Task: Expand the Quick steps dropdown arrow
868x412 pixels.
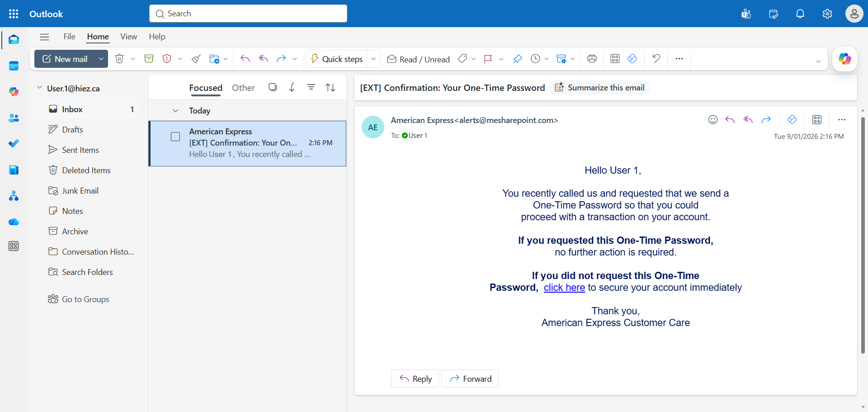Action: point(374,59)
